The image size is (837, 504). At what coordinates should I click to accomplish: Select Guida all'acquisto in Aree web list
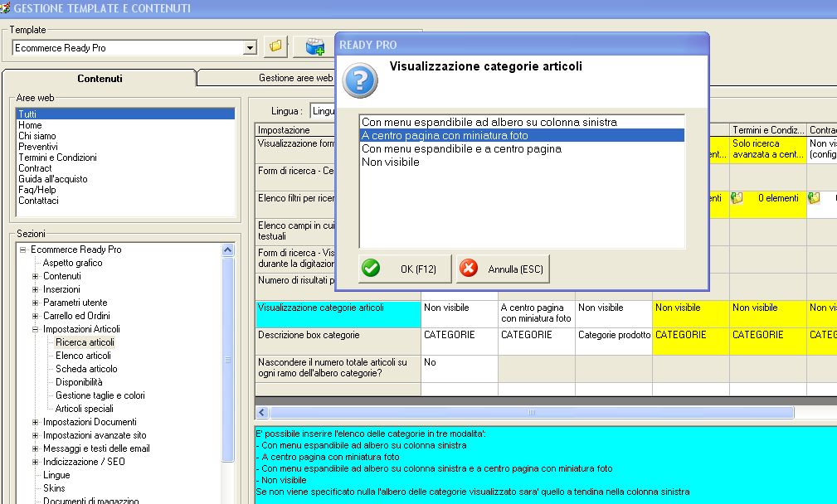[x=125, y=179]
